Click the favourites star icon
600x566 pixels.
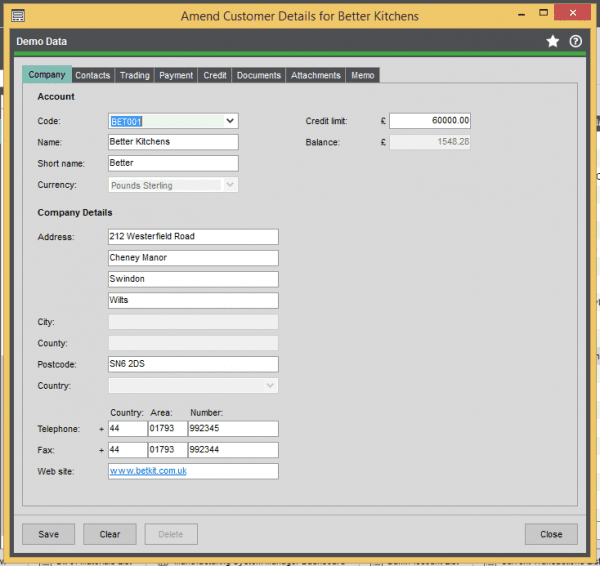pos(552,41)
